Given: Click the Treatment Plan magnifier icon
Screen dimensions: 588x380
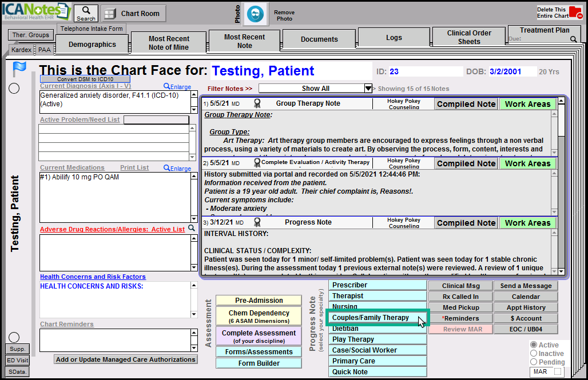Looking at the screenshot, I should [573, 39].
